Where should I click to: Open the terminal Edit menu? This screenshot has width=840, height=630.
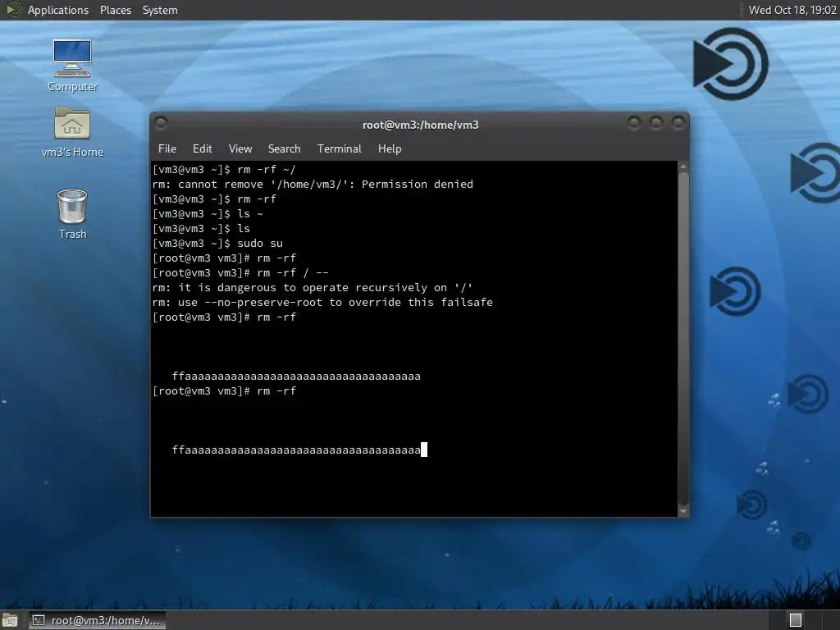pyautogui.click(x=202, y=149)
